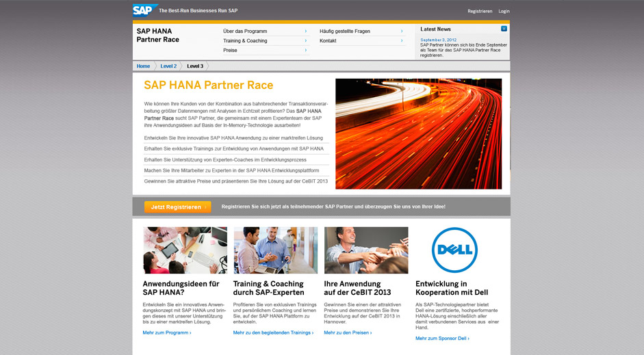Click chevron next to Preise

(x=305, y=50)
